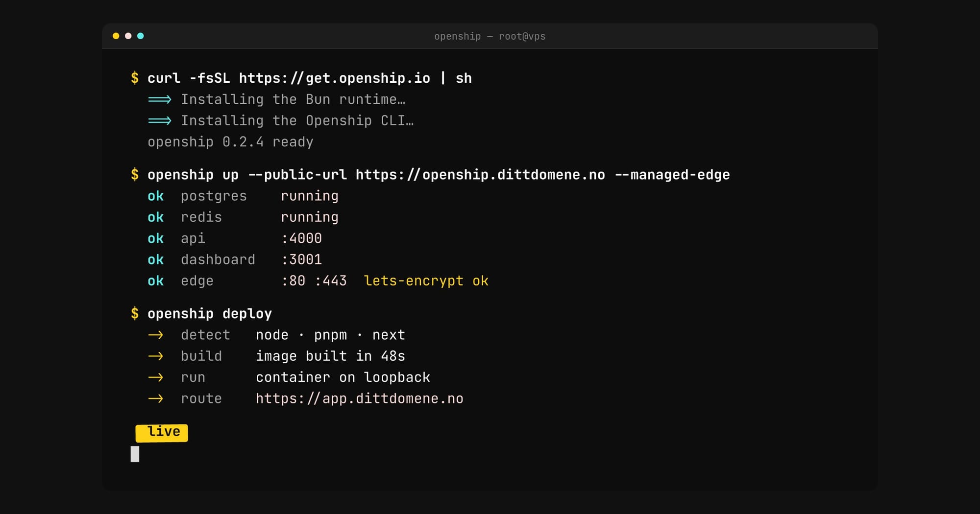Click the 'openship deploy' command

[210, 314]
